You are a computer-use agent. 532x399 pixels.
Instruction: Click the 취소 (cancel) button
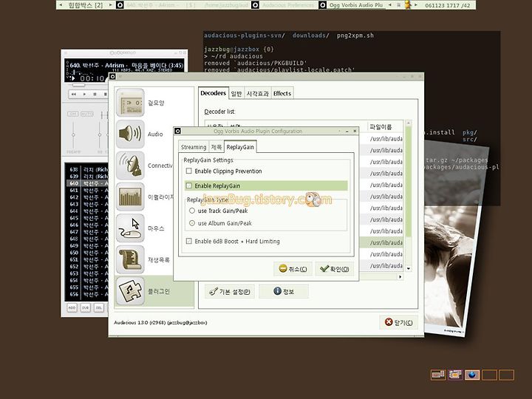[x=293, y=269]
